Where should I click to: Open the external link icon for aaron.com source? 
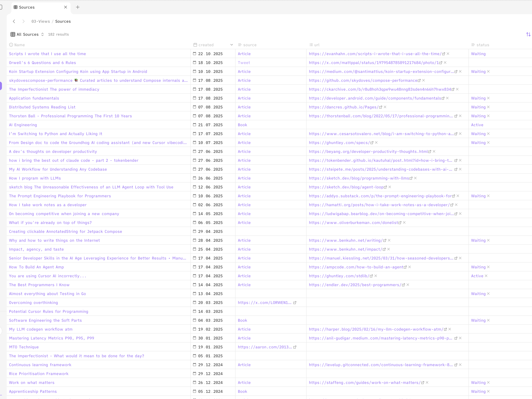(295, 347)
